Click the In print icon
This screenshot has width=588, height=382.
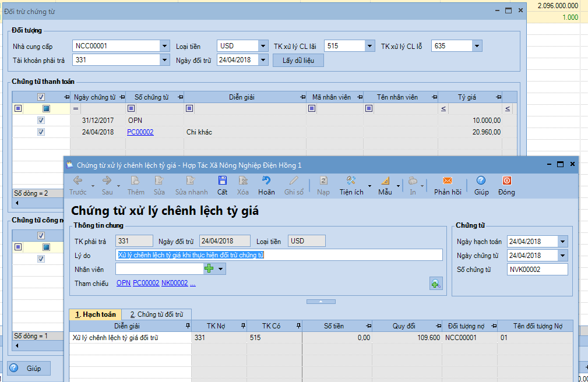click(413, 185)
